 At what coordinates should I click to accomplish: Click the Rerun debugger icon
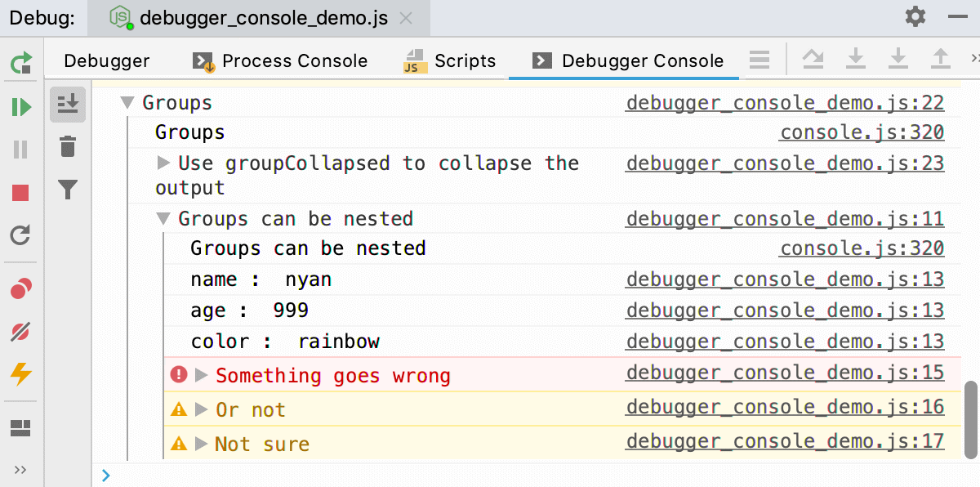point(20,61)
